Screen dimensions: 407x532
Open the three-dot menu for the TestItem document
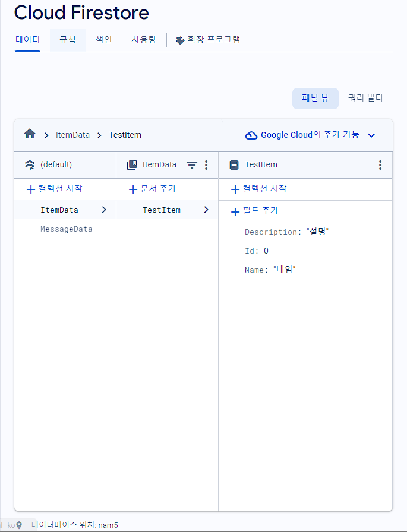point(380,165)
